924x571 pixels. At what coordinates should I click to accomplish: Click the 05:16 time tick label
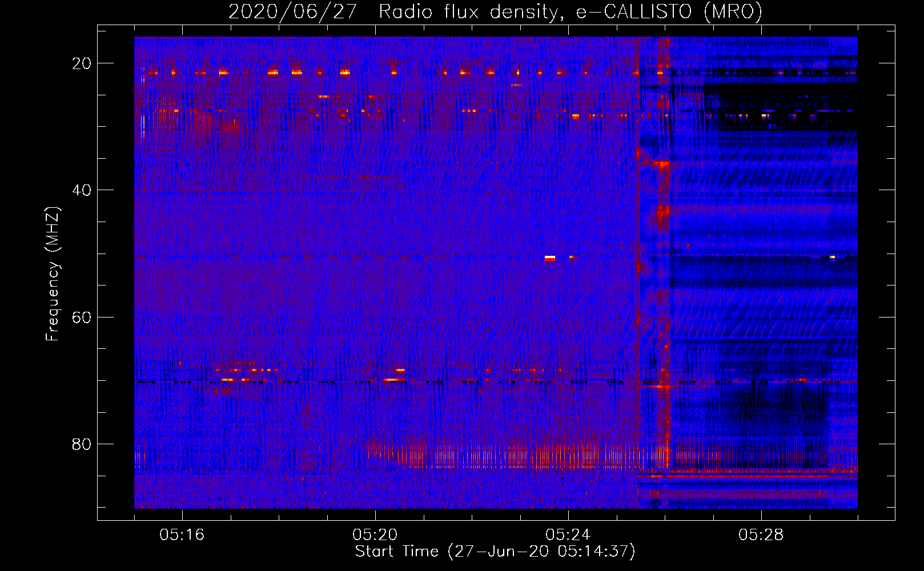click(x=182, y=534)
